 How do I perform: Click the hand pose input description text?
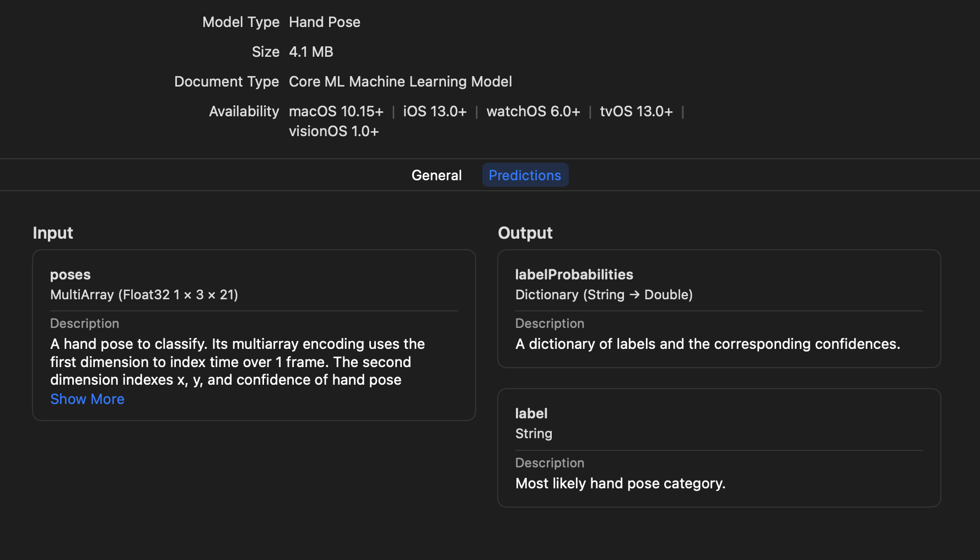pos(237,362)
